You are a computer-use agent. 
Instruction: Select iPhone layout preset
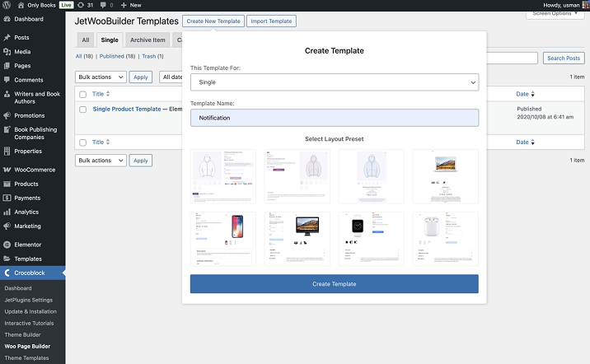[223, 239]
